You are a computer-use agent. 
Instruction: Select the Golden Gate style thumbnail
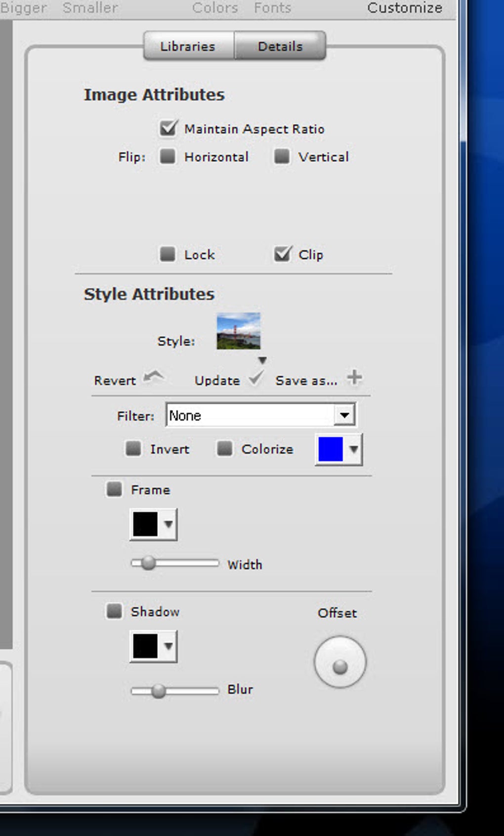[x=238, y=331]
